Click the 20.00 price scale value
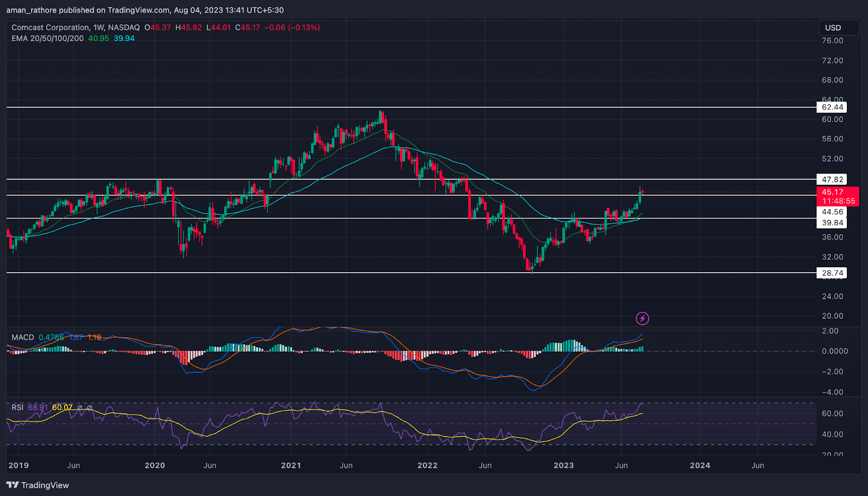The height and width of the screenshot is (496, 868). click(x=832, y=316)
